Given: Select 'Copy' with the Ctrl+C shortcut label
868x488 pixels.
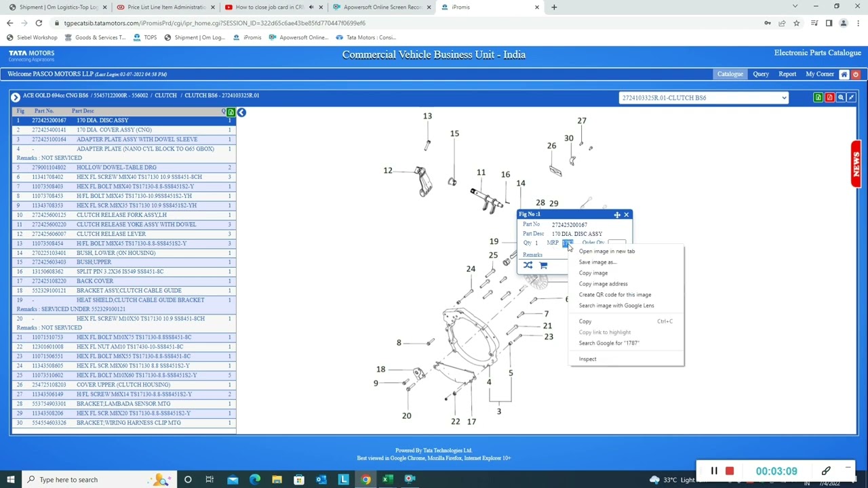Looking at the screenshot, I should [x=626, y=321].
